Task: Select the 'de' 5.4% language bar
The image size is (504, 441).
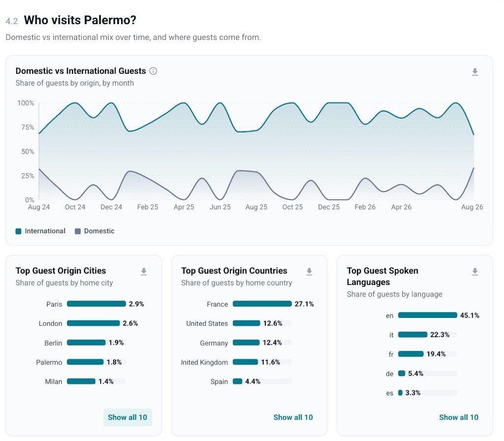Action: [402, 373]
